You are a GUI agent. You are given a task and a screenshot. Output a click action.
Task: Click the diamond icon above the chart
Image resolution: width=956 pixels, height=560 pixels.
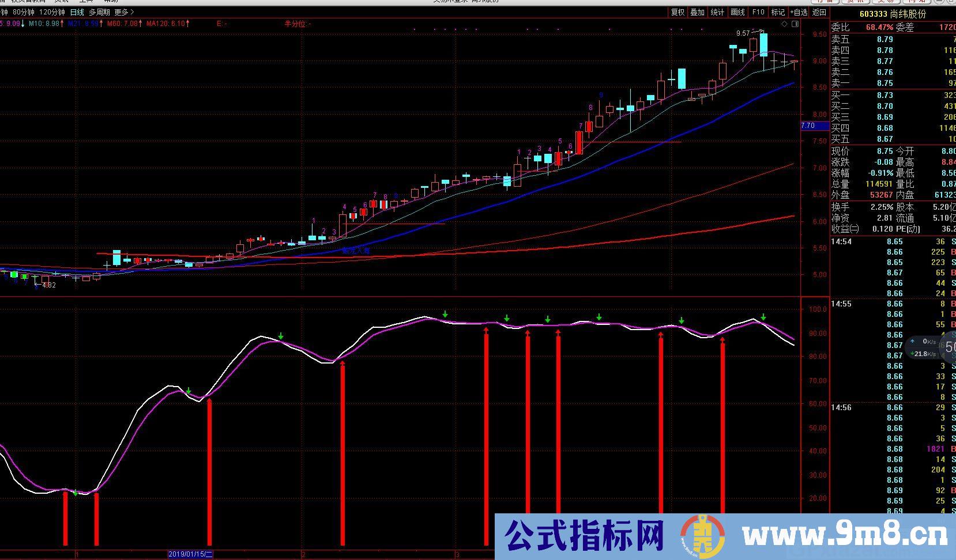point(784,24)
